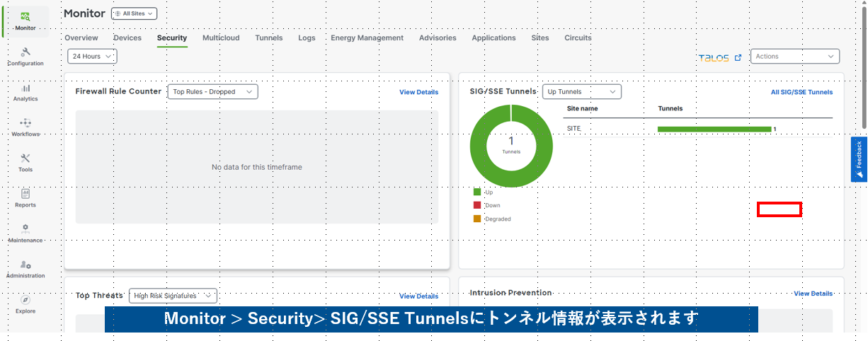Open Administration in the sidebar

25,269
